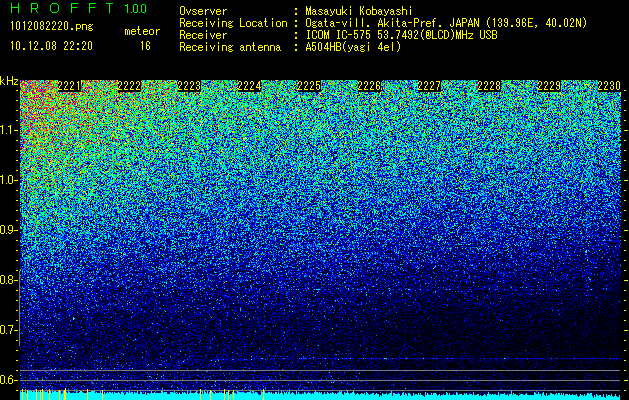629x400 pixels.
Task: Select the meteor count value 16
Action: pyautogui.click(x=145, y=46)
